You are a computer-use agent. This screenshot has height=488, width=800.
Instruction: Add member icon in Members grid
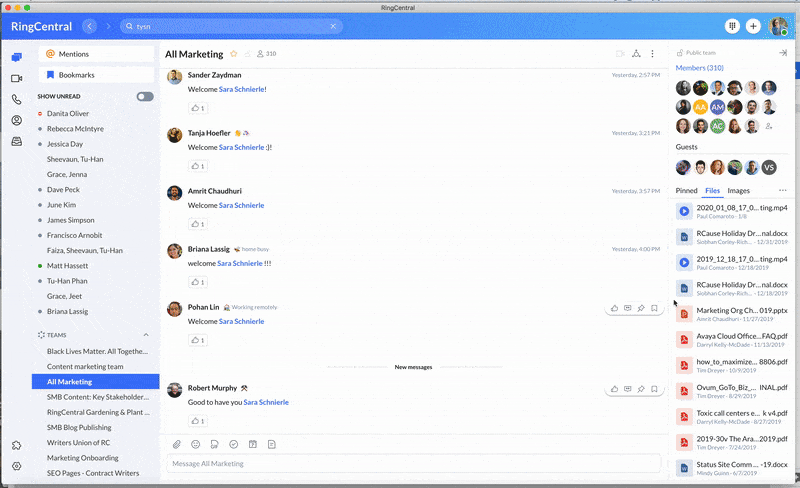coord(768,126)
